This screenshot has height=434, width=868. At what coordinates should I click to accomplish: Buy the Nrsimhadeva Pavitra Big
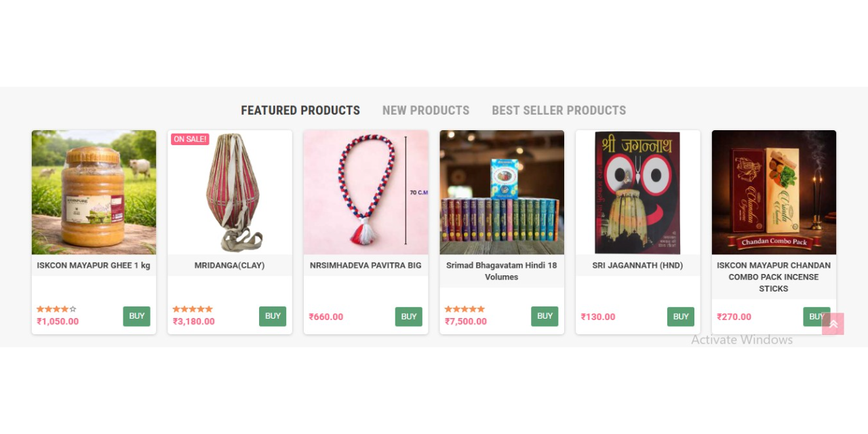click(409, 317)
